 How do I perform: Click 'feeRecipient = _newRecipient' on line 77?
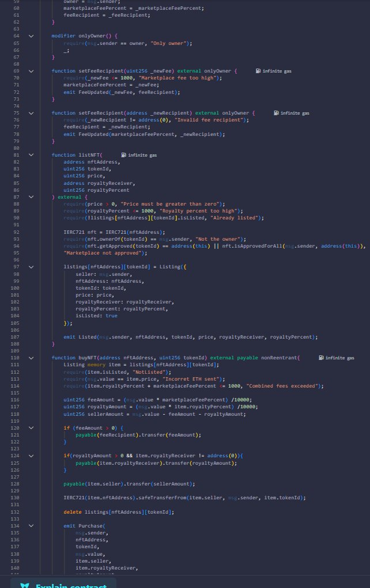(x=105, y=127)
